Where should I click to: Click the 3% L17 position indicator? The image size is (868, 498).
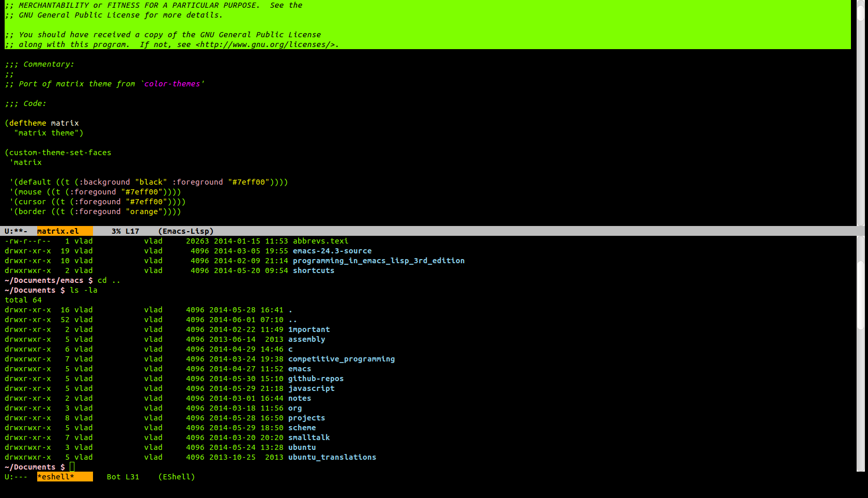coord(126,231)
